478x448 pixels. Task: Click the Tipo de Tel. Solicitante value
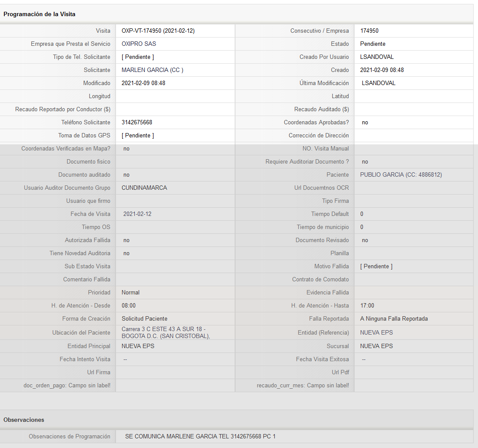click(x=138, y=57)
